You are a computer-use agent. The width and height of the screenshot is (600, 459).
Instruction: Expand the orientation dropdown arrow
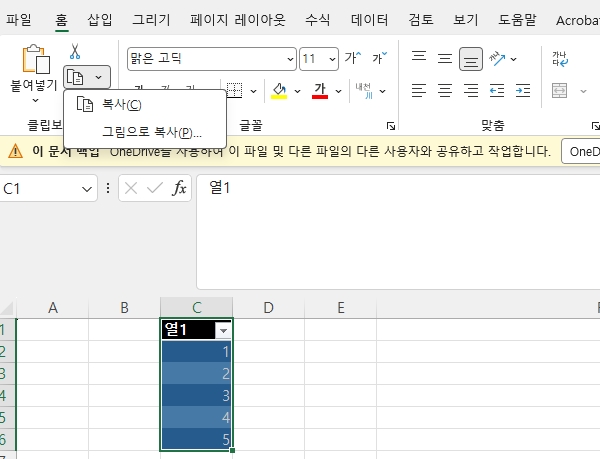(x=514, y=59)
